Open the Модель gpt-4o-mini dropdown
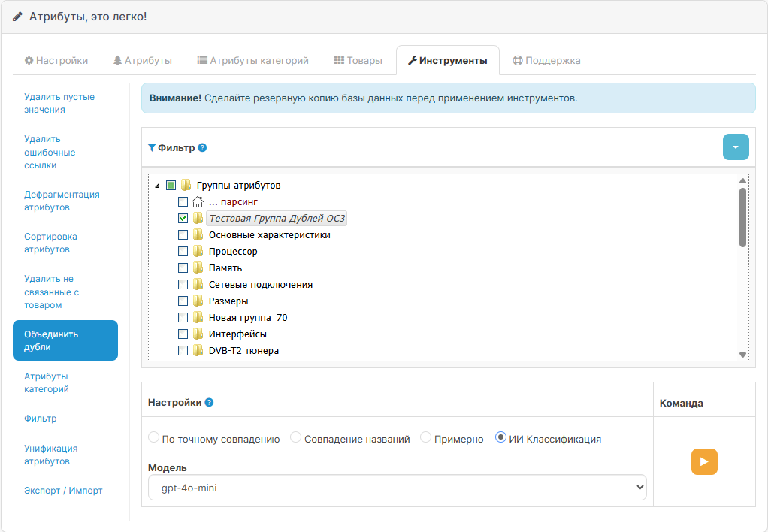 coord(397,488)
